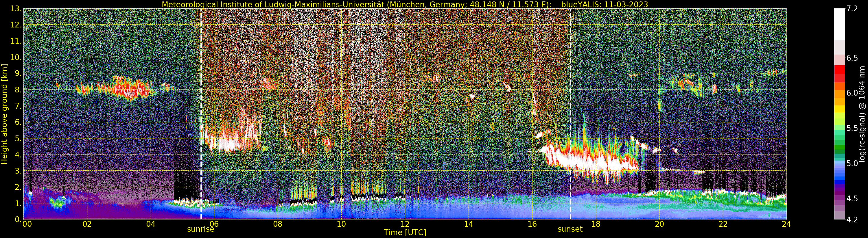Image resolution: width=868 pixels, height=238 pixels.
Task: Click the height tick label '11.'
Action: (x=16, y=41)
